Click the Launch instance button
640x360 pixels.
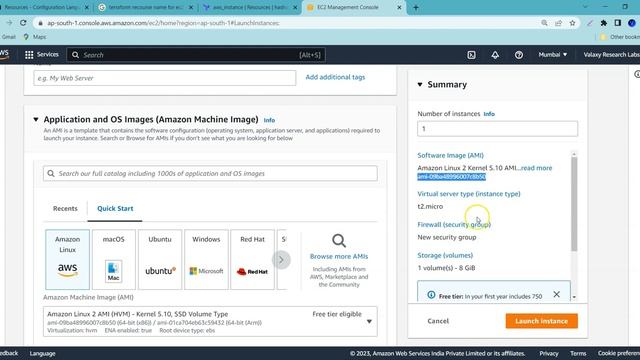coord(541,321)
